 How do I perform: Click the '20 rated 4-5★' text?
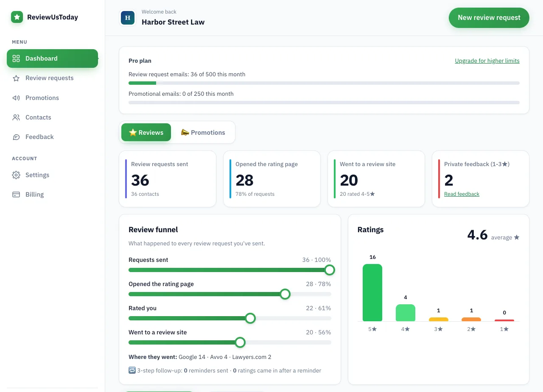357,194
